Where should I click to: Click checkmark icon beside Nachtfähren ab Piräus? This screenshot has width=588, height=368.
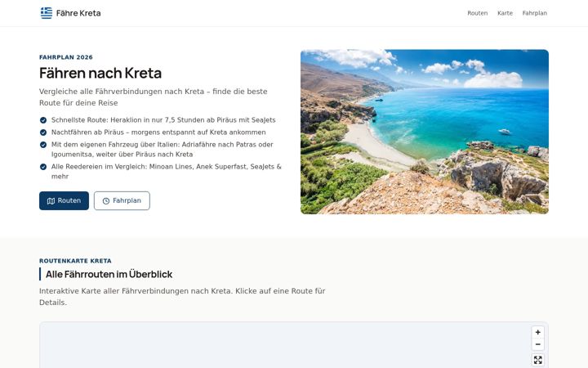pos(43,132)
